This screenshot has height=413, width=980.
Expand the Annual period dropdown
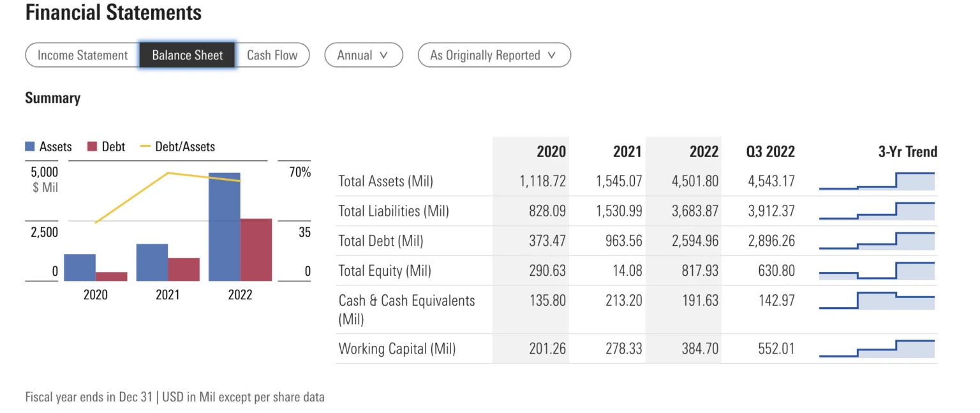pos(363,55)
